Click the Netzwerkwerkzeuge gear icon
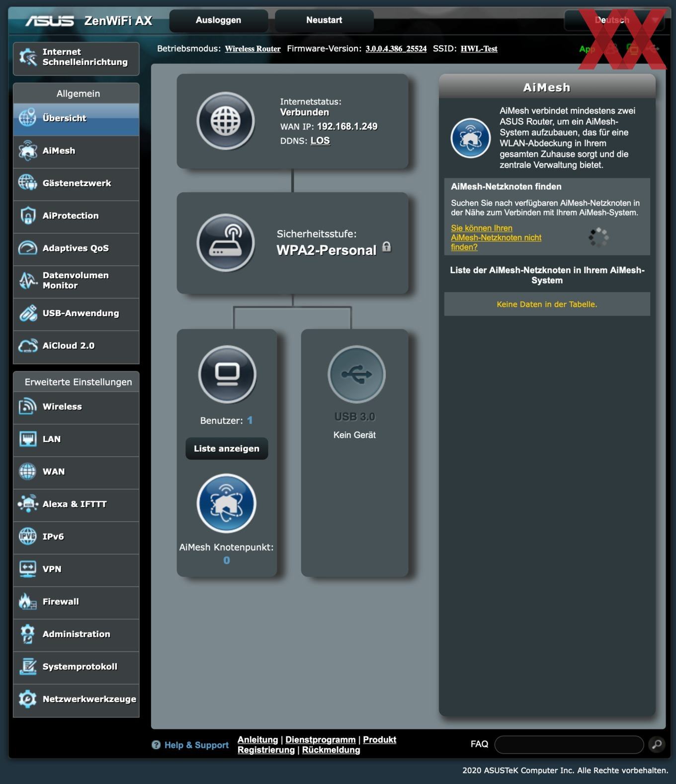Image resolution: width=676 pixels, height=784 pixels. click(x=28, y=699)
